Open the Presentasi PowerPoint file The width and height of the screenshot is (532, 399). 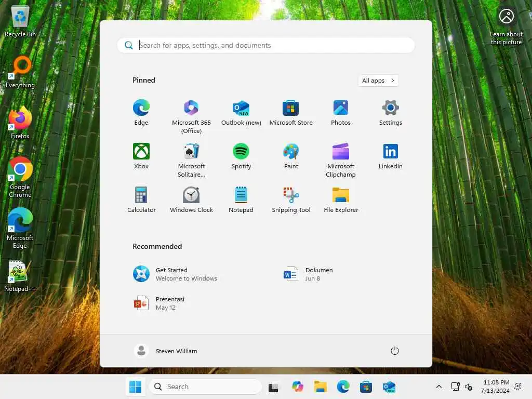159,303
